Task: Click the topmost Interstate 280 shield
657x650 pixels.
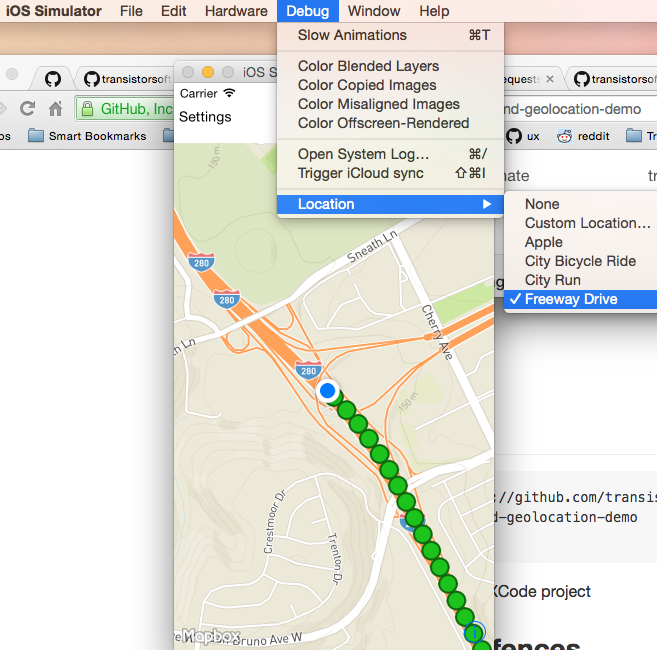Action: [x=201, y=262]
